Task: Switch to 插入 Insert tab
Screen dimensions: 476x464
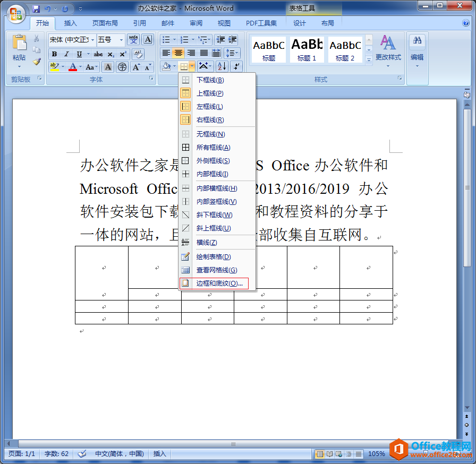Action: 71,23
